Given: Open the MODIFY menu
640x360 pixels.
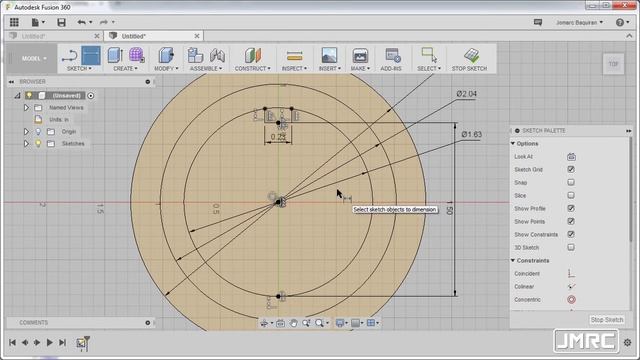Looking at the screenshot, I should coord(166,69).
